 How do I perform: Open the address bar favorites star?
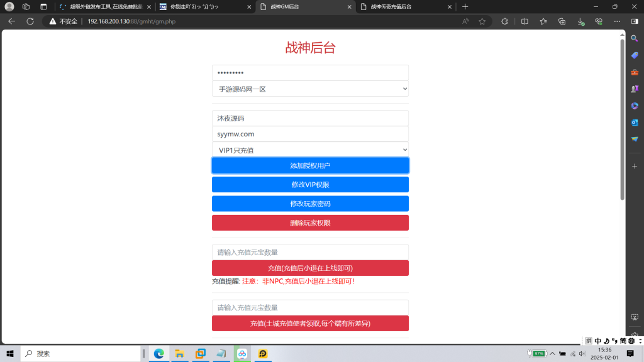coord(482,21)
